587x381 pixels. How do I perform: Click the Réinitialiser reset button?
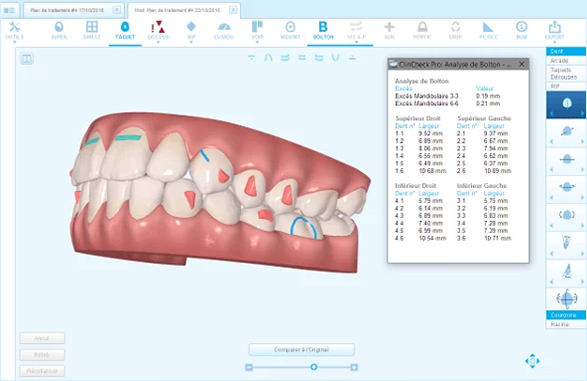42,371
